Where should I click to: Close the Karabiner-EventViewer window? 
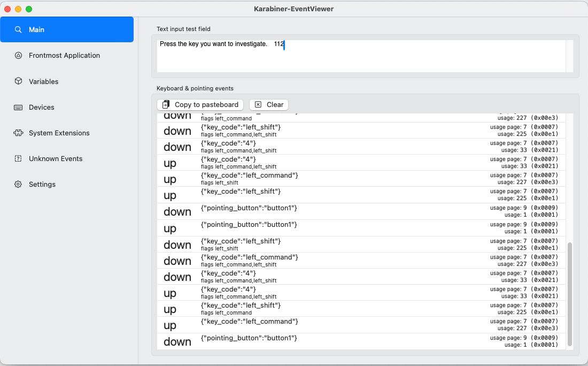7,9
